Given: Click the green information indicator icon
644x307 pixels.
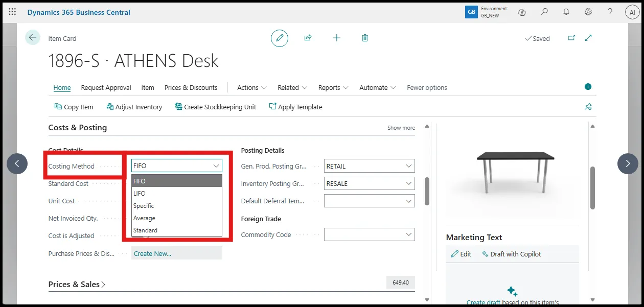Looking at the screenshot, I should click(588, 87).
